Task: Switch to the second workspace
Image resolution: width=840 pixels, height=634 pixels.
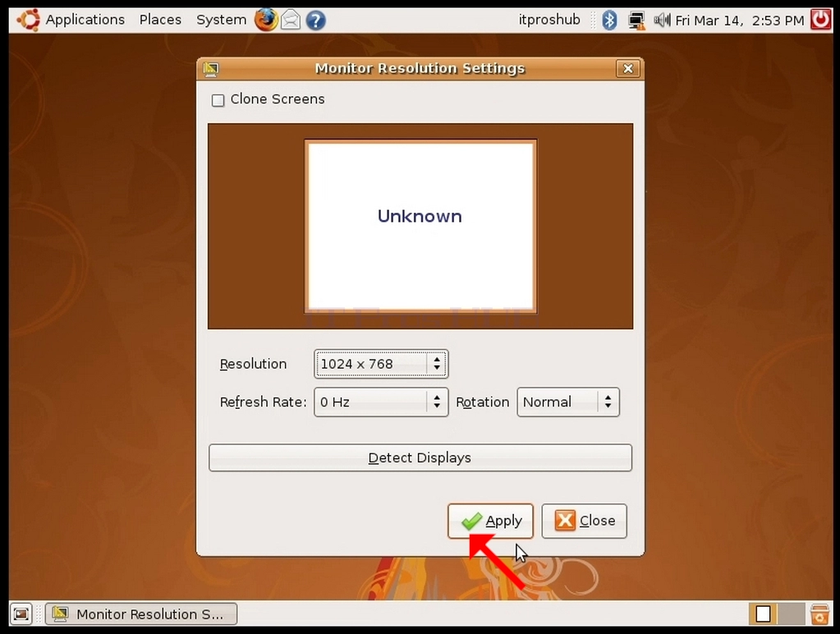Action: pyautogui.click(x=792, y=613)
